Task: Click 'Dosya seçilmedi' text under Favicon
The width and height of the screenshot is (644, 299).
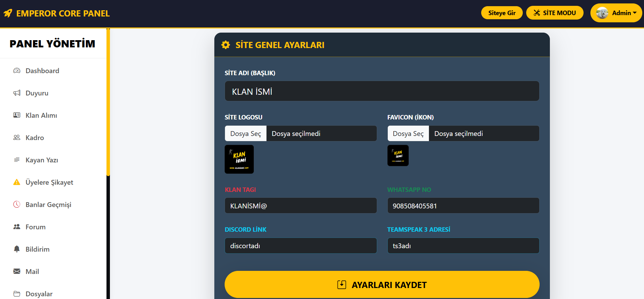Action: 459,134
